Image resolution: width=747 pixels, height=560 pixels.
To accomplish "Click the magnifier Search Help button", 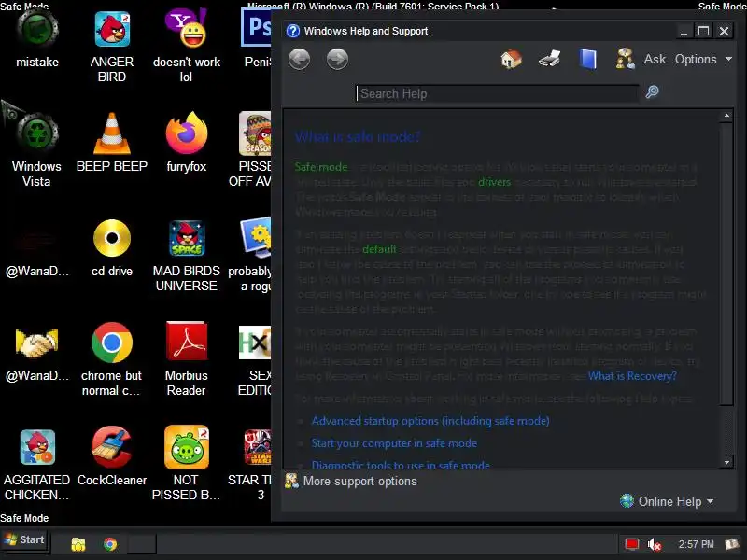I will tap(652, 91).
